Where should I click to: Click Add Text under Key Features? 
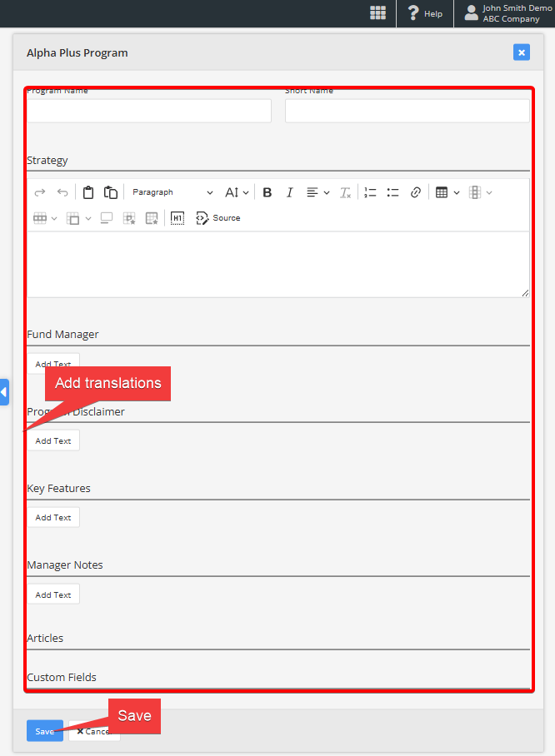(x=53, y=518)
